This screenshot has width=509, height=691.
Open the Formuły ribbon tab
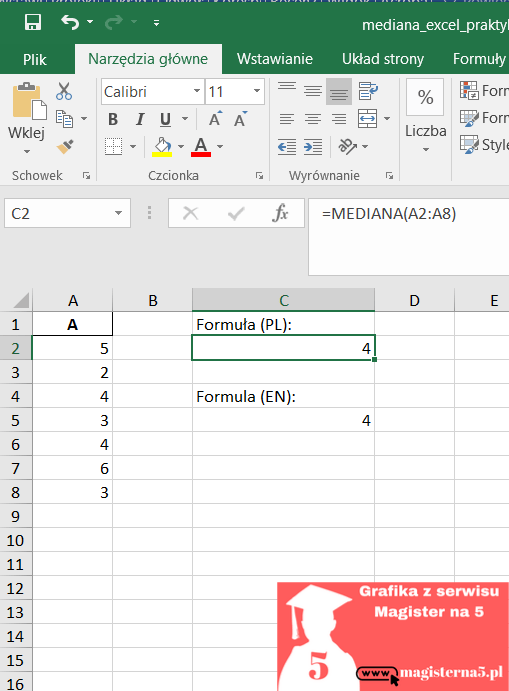pos(479,59)
